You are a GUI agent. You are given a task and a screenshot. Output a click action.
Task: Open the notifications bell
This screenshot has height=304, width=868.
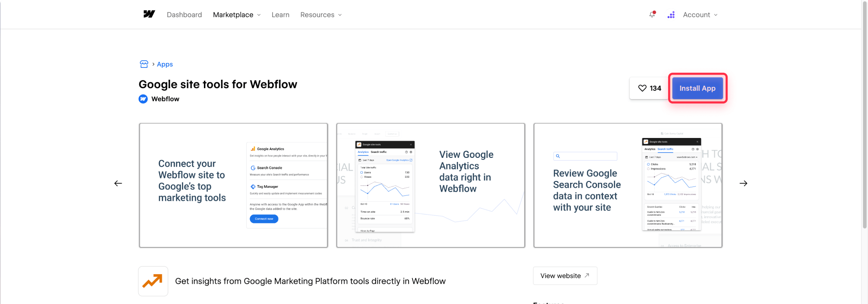(x=651, y=15)
